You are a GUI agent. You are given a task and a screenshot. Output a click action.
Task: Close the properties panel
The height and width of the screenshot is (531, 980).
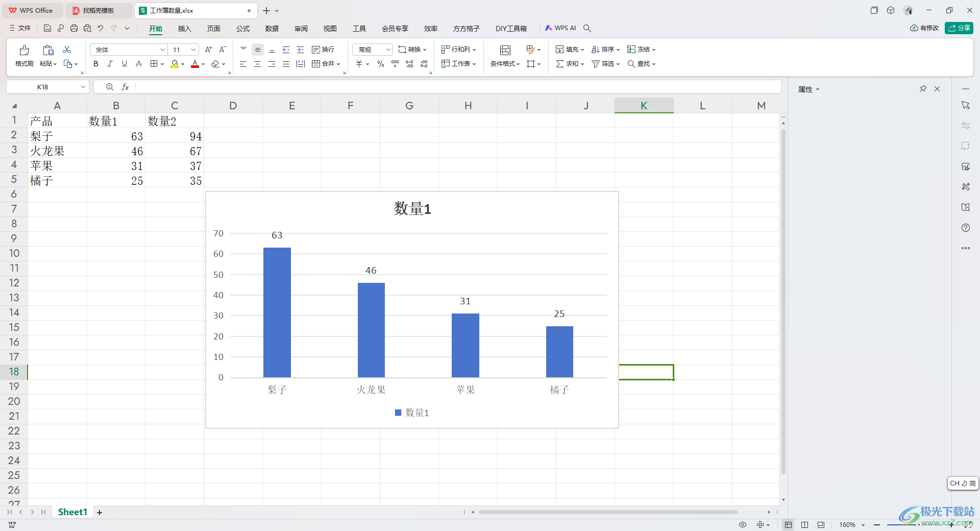[937, 89]
